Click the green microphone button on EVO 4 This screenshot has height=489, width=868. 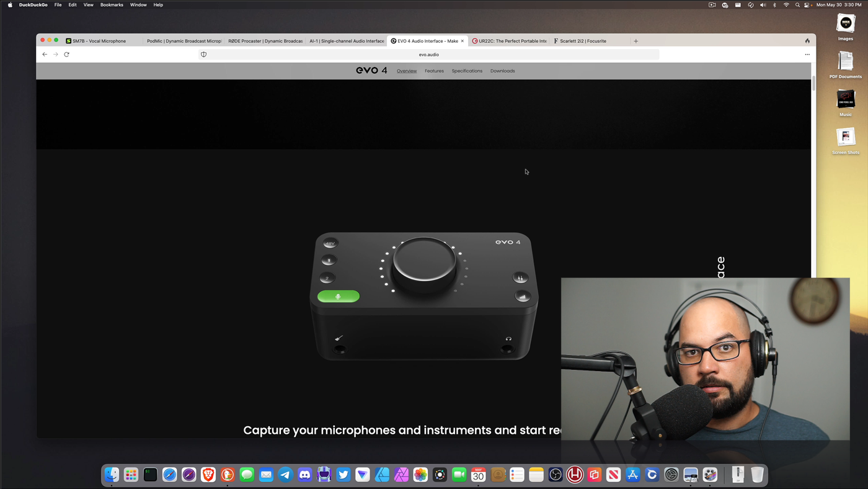[x=339, y=297]
